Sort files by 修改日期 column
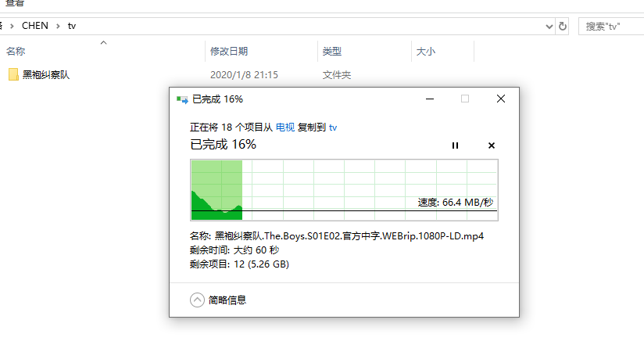 tap(229, 52)
